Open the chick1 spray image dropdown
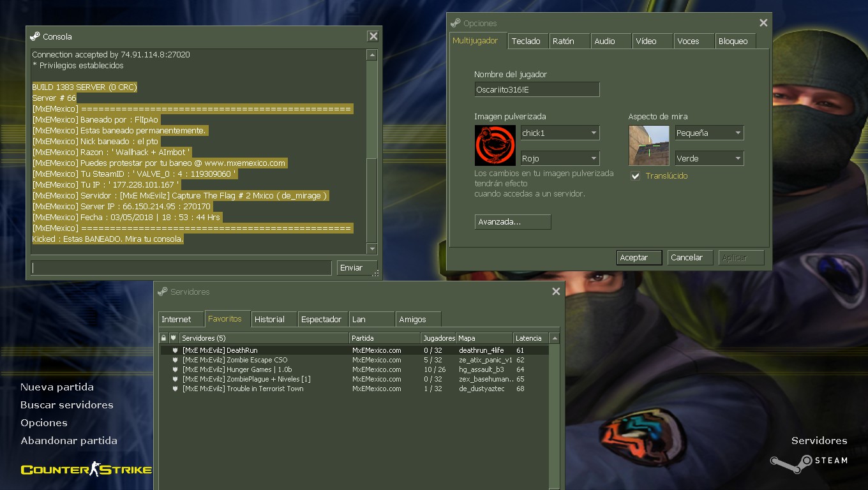Viewport: 868px width, 490px height. pyautogui.click(x=560, y=133)
